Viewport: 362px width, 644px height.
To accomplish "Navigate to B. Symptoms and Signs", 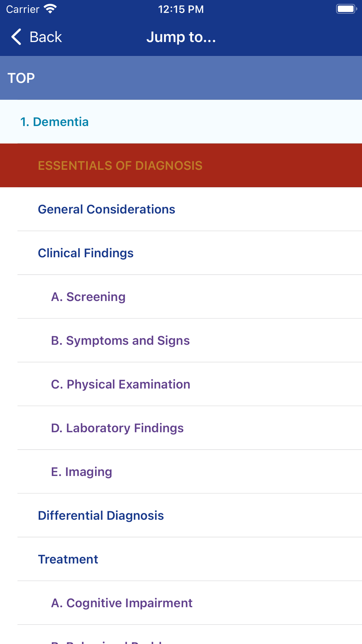I will tap(120, 341).
